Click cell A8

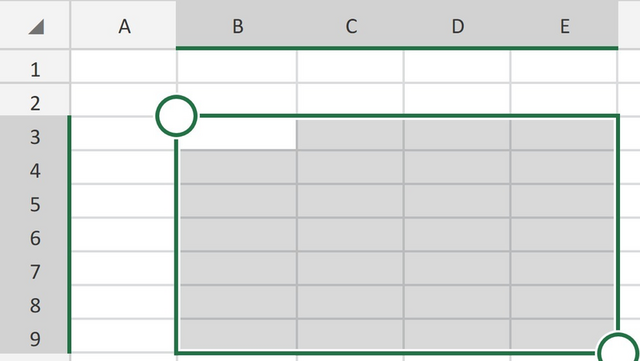coord(124,302)
